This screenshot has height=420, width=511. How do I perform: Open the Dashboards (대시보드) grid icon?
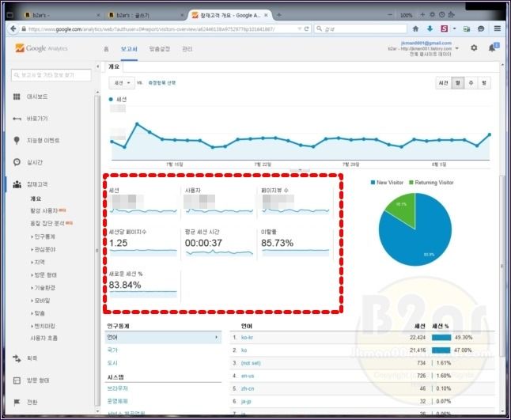pyautogui.click(x=17, y=96)
